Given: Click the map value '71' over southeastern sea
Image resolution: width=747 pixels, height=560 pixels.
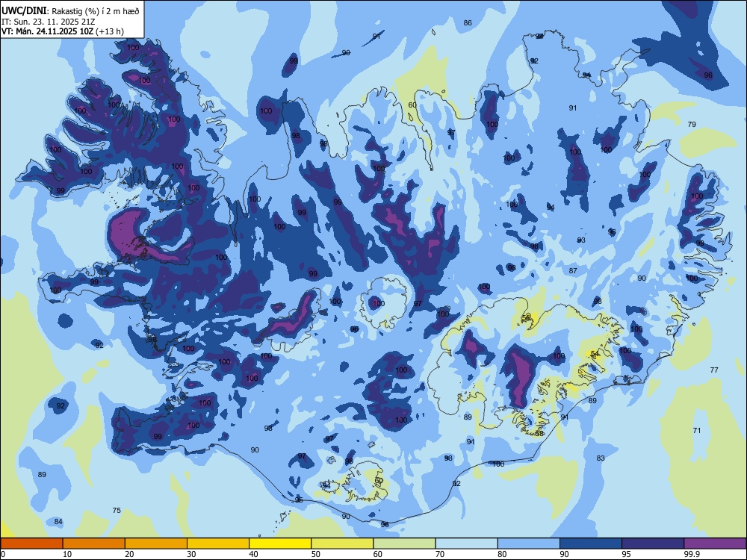Looking at the screenshot, I should point(697,431).
